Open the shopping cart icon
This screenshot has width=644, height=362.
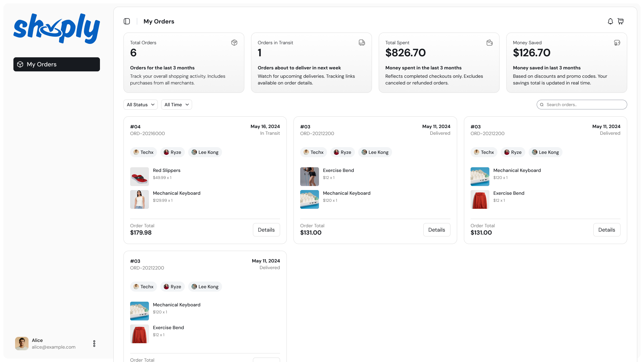tap(621, 21)
